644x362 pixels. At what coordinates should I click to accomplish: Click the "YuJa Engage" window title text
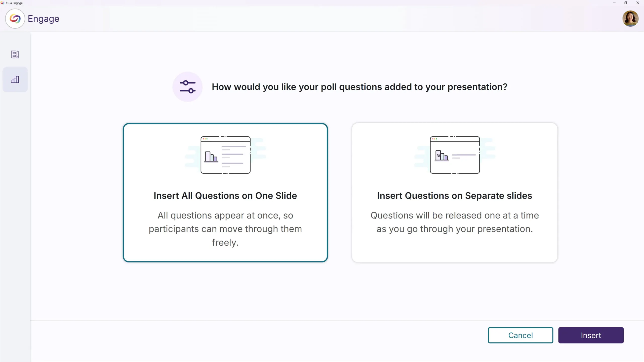[14, 3]
